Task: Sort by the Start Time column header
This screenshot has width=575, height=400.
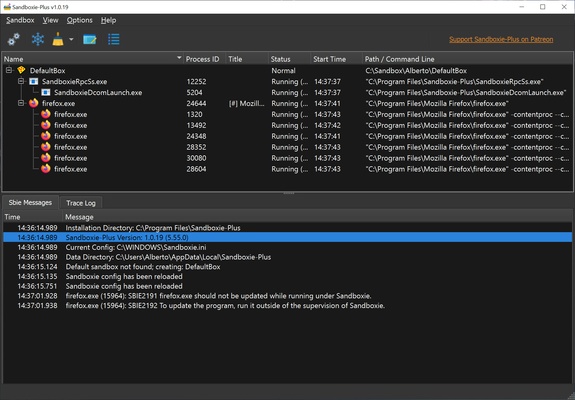Action: pyautogui.click(x=336, y=59)
